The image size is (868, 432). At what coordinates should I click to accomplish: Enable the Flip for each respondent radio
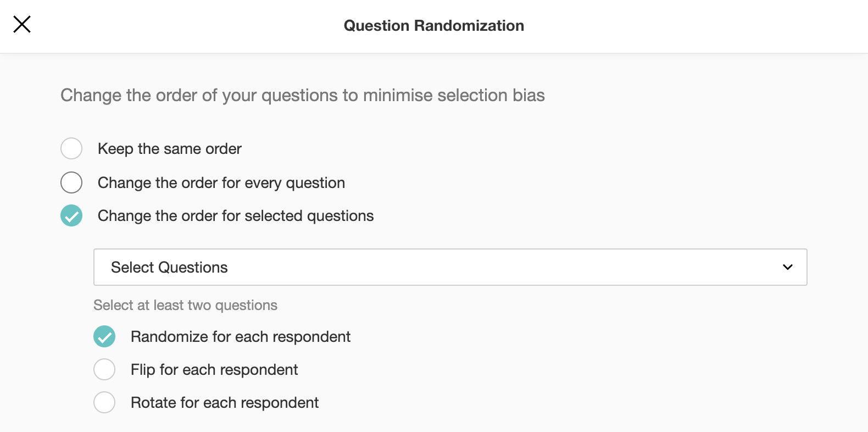104,369
